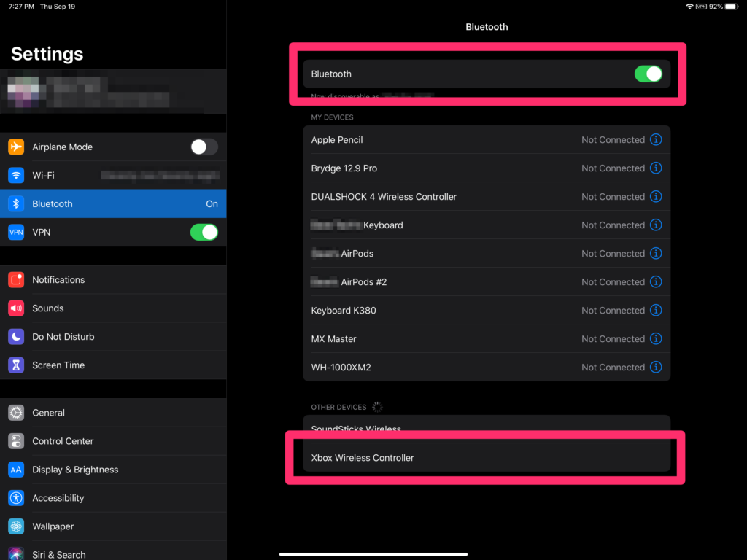The height and width of the screenshot is (560, 747).
Task: Tap the Do Not Disturb moon icon
Action: (16, 337)
